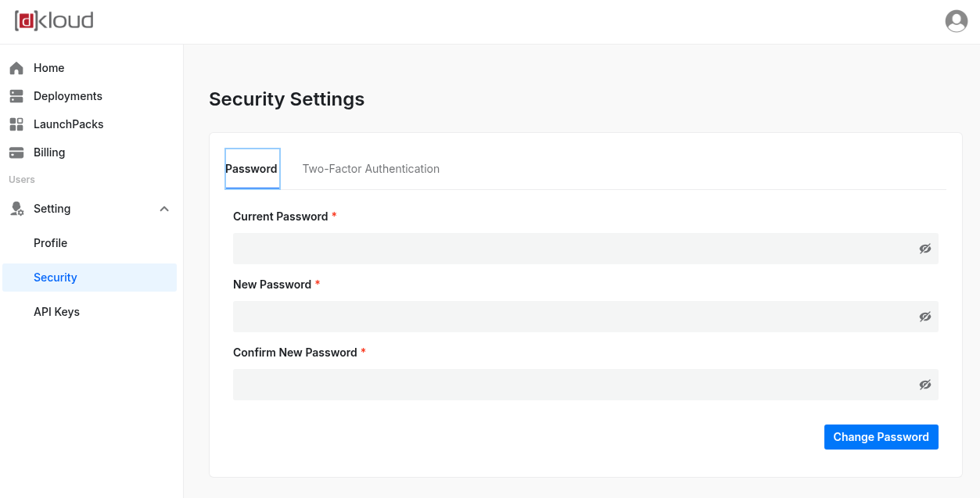Screen dimensions: 980x498
Task: Collapse the Setting section chevron
Action: (x=164, y=209)
